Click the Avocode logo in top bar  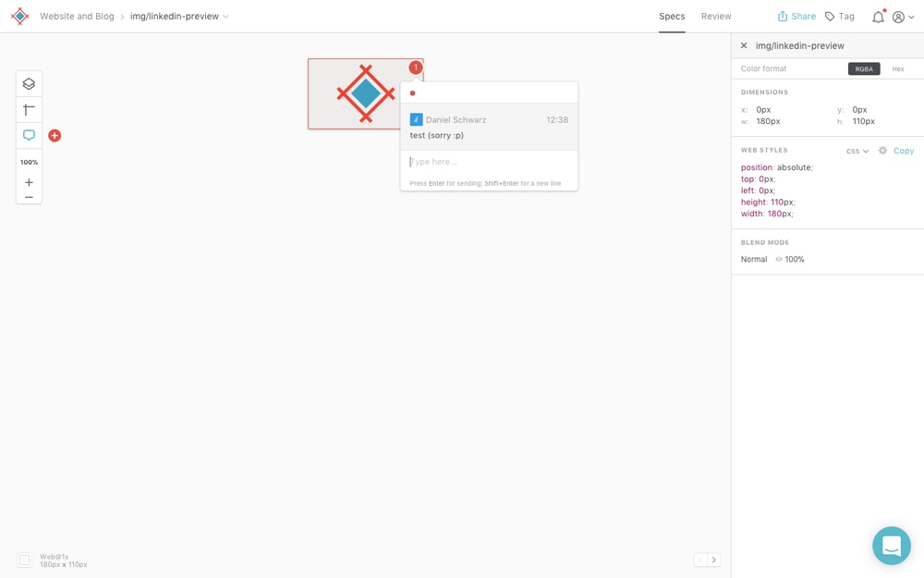tap(20, 16)
